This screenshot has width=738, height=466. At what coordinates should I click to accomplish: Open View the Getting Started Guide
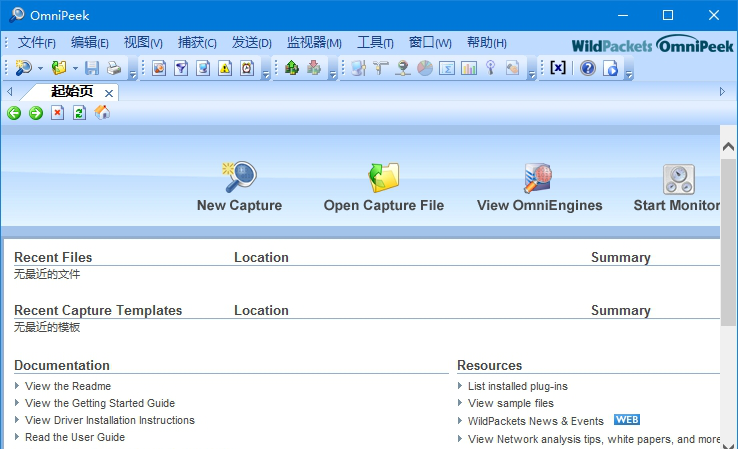100,403
